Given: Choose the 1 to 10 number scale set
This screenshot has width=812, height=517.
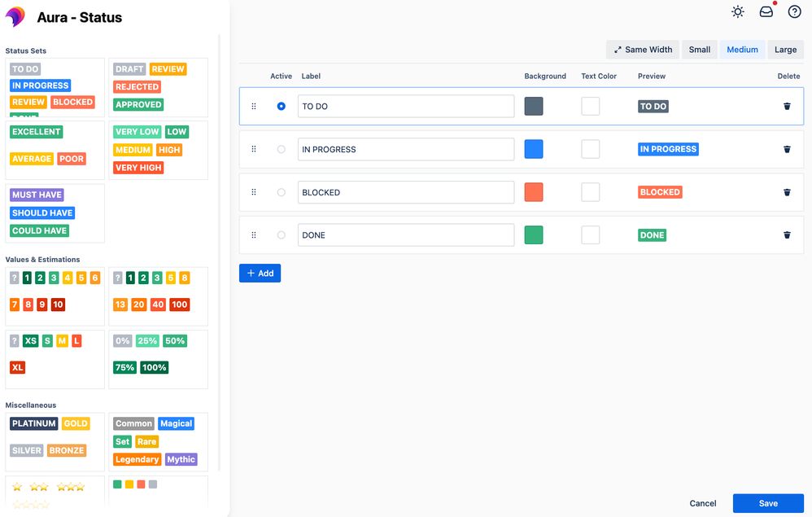Looking at the screenshot, I should (55, 296).
